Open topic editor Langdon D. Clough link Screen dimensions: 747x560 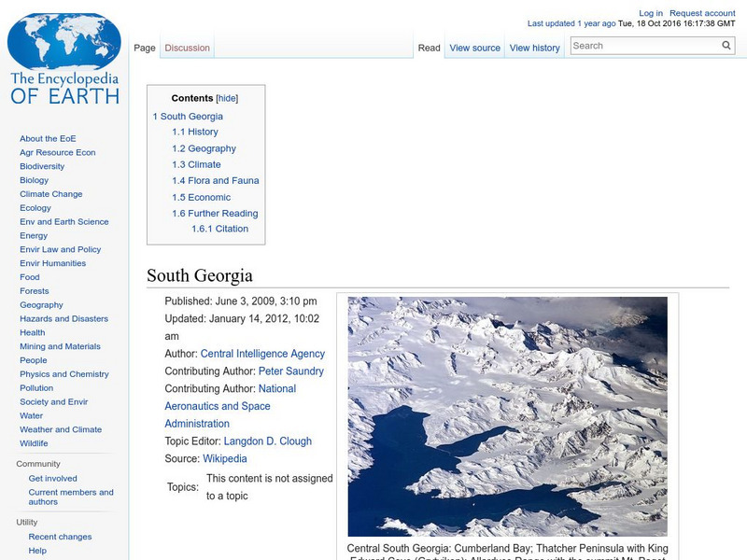268,441
